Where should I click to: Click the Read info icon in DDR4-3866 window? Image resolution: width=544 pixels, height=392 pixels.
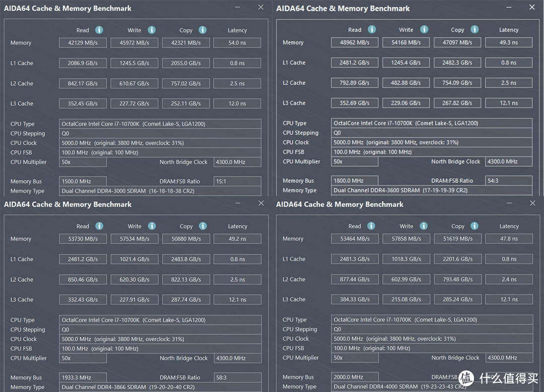tap(99, 226)
